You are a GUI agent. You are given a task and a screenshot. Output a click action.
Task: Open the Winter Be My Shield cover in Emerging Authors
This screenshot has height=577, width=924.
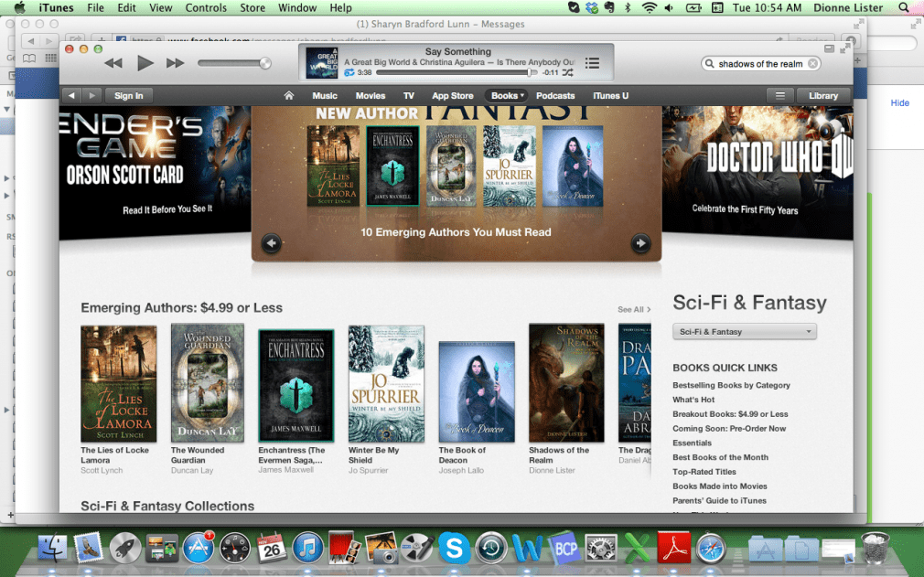coord(386,384)
